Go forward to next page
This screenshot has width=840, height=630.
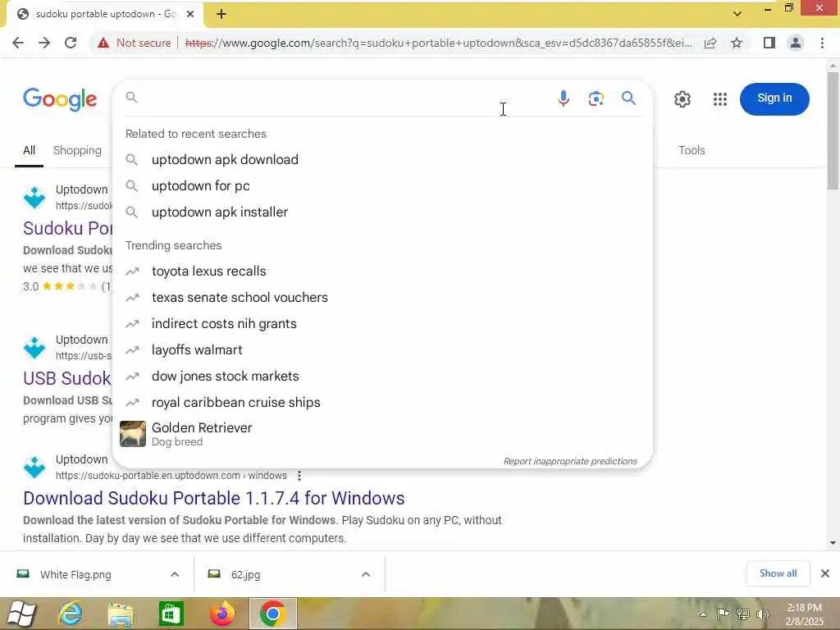click(x=44, y=43)
